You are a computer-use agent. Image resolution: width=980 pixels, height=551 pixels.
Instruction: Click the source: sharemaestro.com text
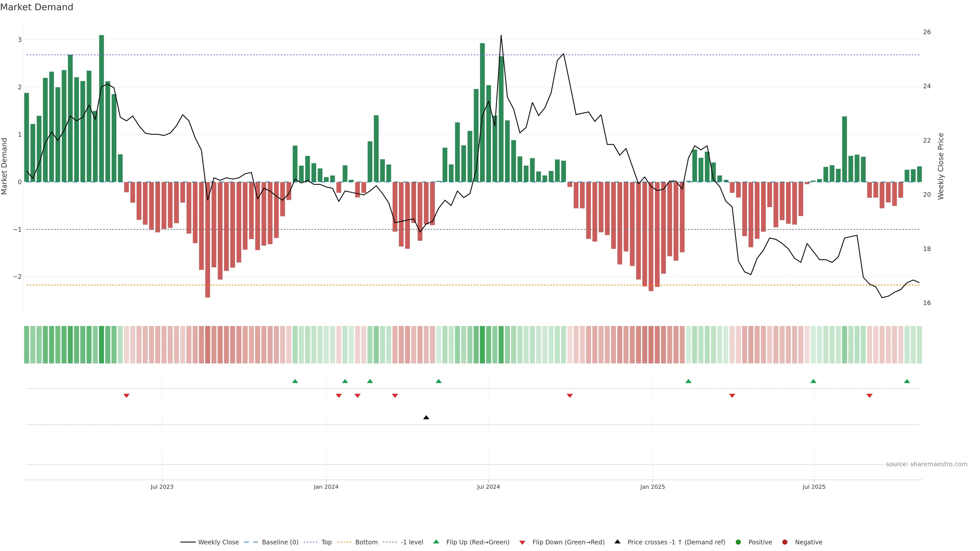coord(926,464)
